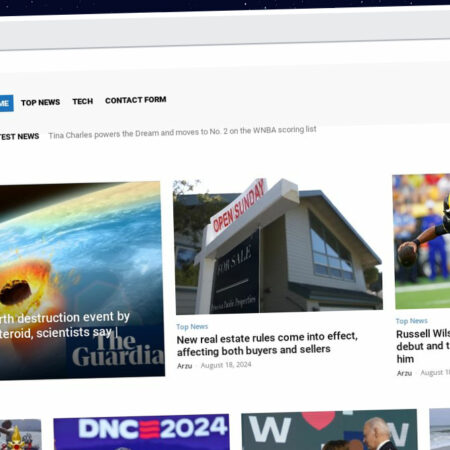Open the Contact Form menu item
450x450 pixels.
coord(136,100)
